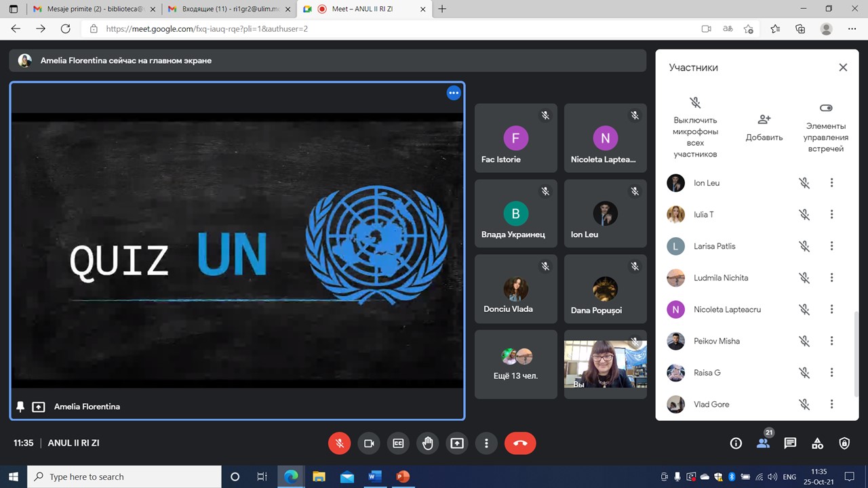
Task: Open browser favorites star icon
Action: point(775,28)
